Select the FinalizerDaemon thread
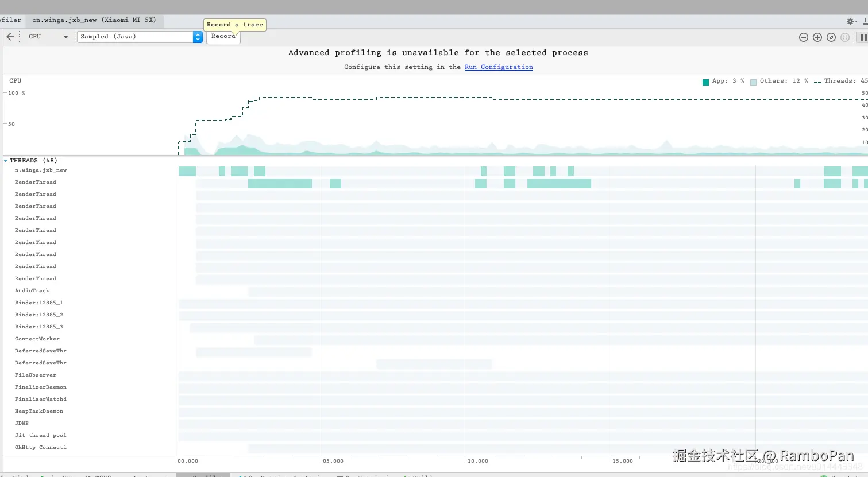 pyautogui.click(x=41, y=387)
